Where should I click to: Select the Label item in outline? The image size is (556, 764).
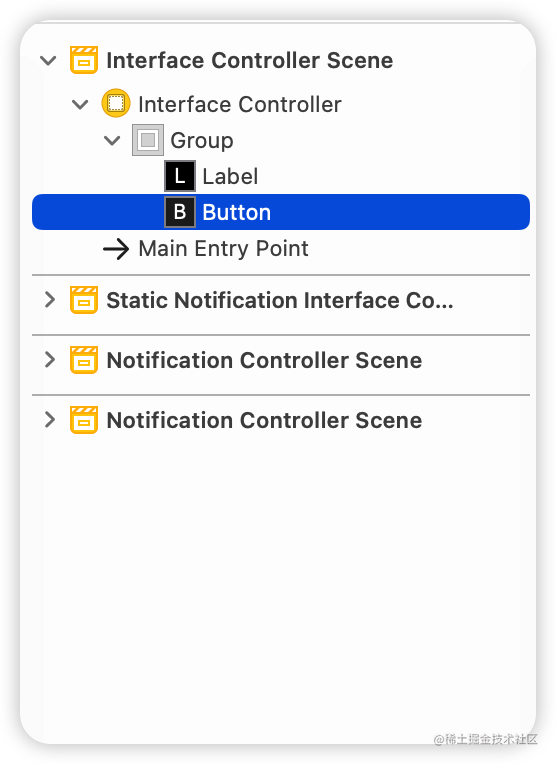230,176
